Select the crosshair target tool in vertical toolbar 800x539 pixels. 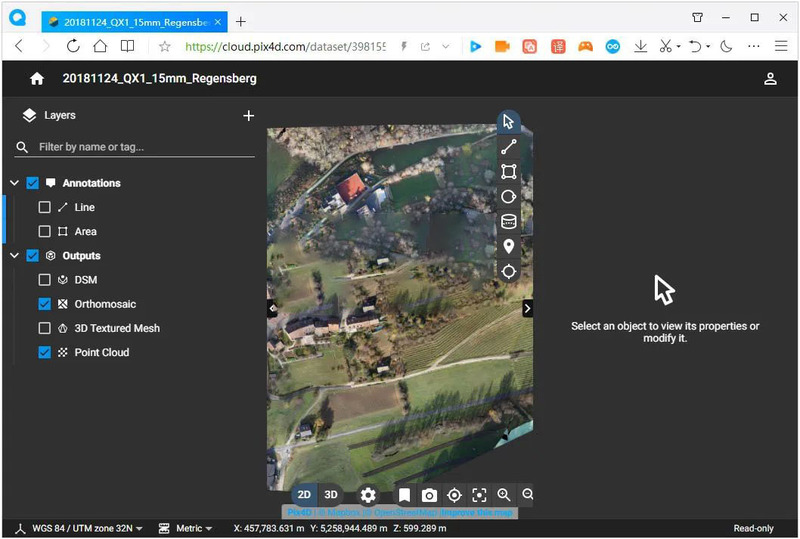509,272
